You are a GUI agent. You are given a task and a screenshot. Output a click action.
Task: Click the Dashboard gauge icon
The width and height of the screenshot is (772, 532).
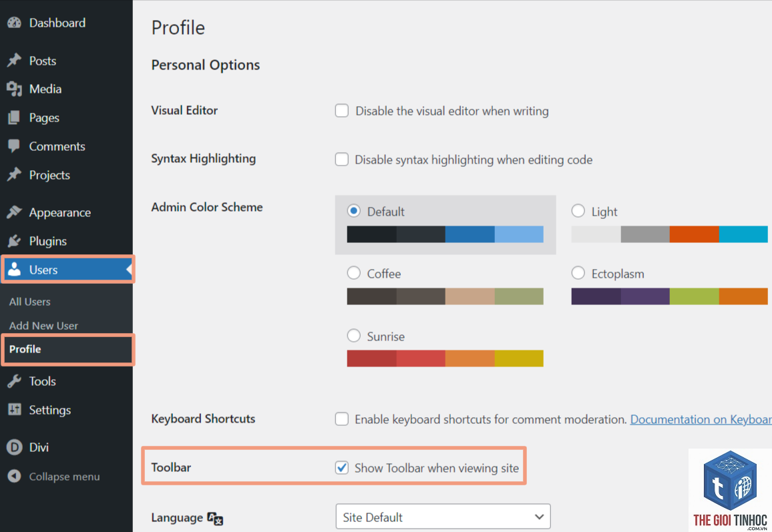[x=14, y=23]
